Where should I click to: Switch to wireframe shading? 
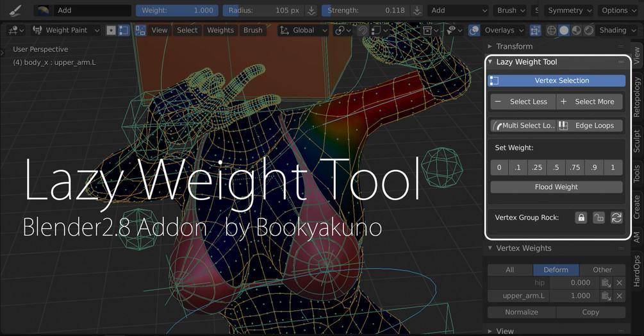click(x=552, y=30)
